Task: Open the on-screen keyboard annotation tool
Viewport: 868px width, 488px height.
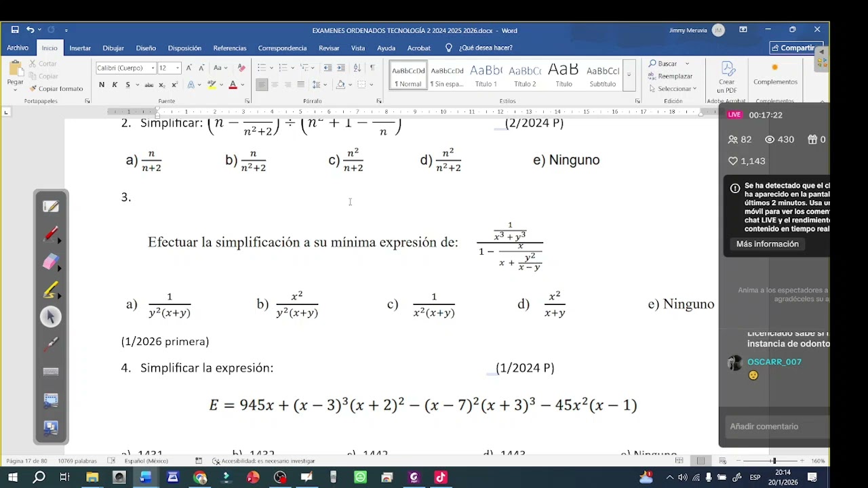Action: tap(51, 371)
